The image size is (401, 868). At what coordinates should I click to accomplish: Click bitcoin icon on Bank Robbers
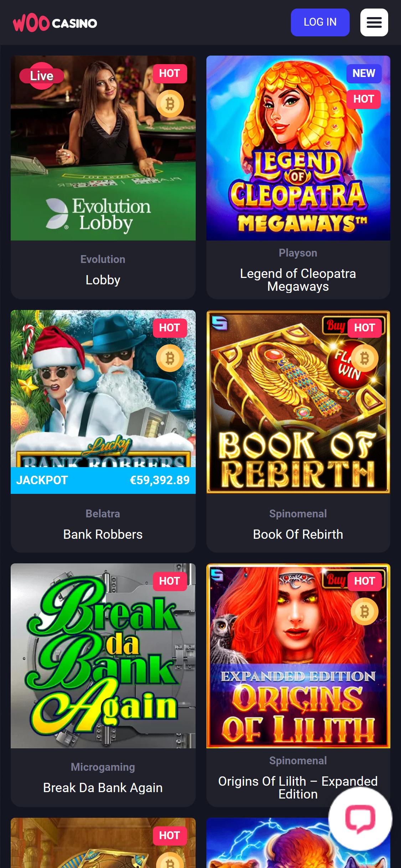click(x=170, y=358)
